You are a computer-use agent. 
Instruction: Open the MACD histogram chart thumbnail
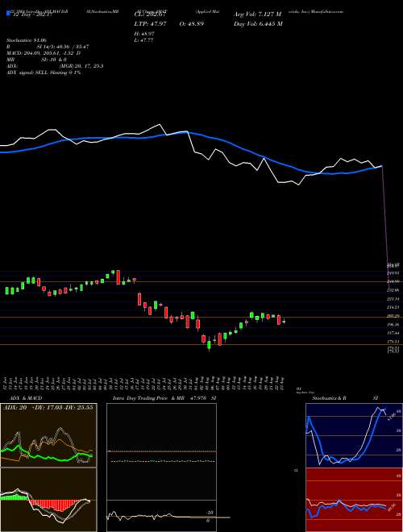(x=48, y=500)
